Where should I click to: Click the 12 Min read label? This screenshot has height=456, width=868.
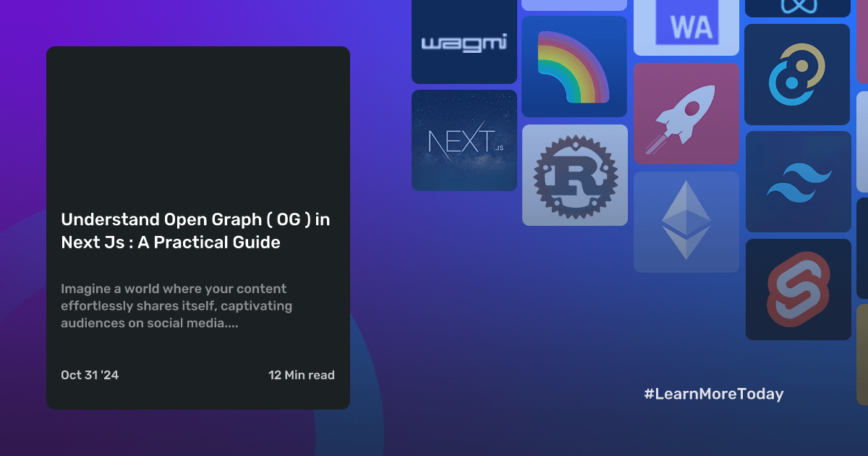[x=302, y=375]
